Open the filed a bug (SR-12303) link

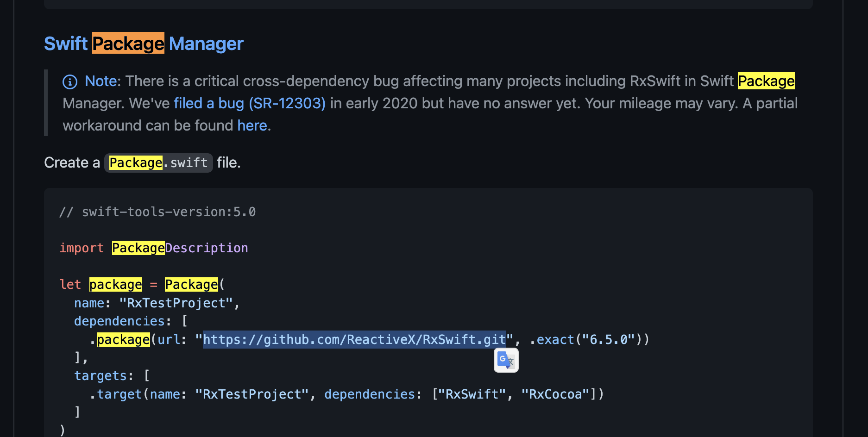(250, 103)
